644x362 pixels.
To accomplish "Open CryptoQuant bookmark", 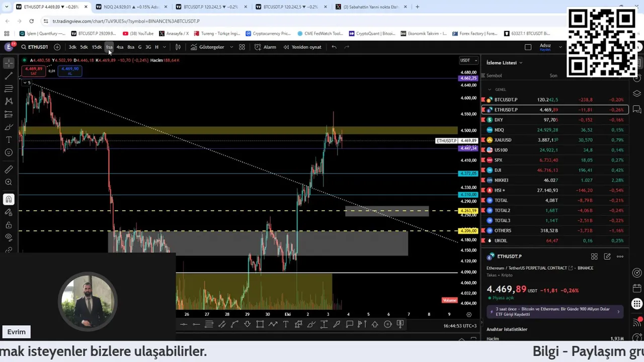I will (x=372, y=34).
